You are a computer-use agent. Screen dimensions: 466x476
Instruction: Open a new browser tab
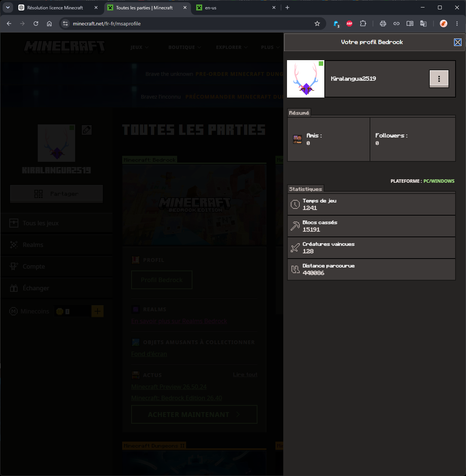(x=287, y=7)
